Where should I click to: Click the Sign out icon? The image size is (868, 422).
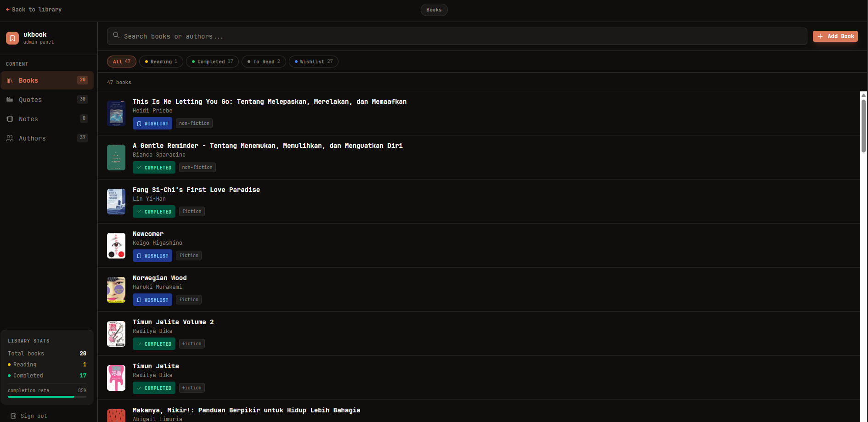click(x=13, y=416)
